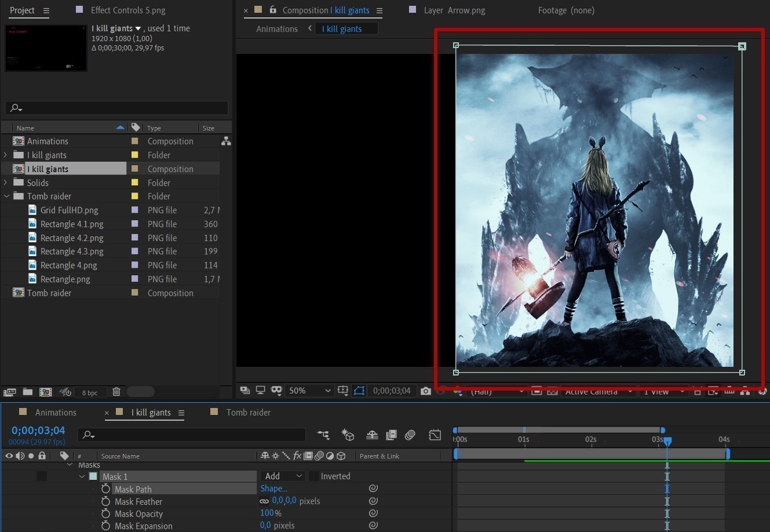770x532 pixels.
Task: Click the Mask 1 color swatch
Action: pos(93,476)
